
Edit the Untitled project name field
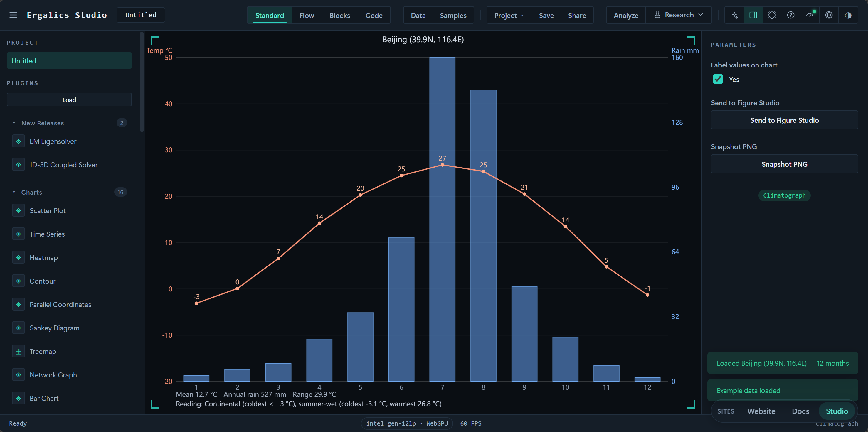tap(141, 15)
